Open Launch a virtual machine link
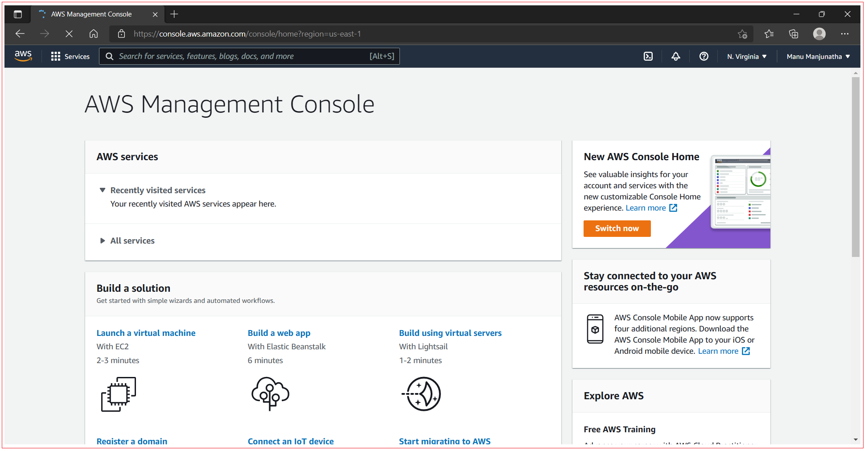 [x=146, y=333]
